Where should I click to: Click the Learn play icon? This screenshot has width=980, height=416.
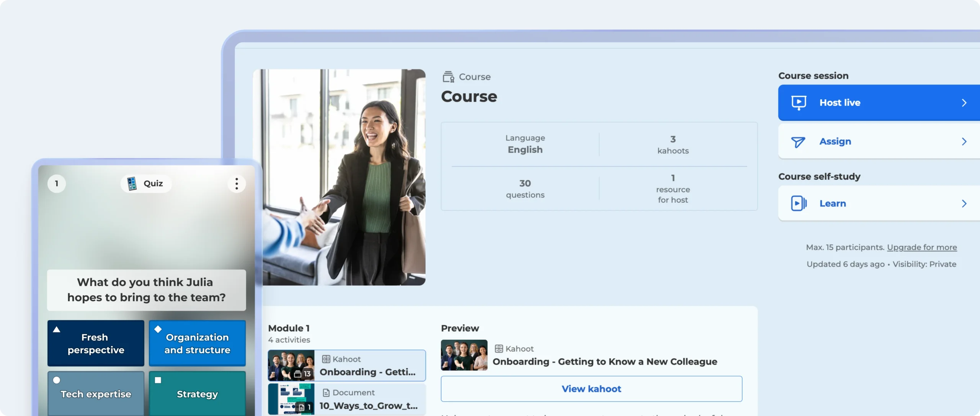click(799, 203)
